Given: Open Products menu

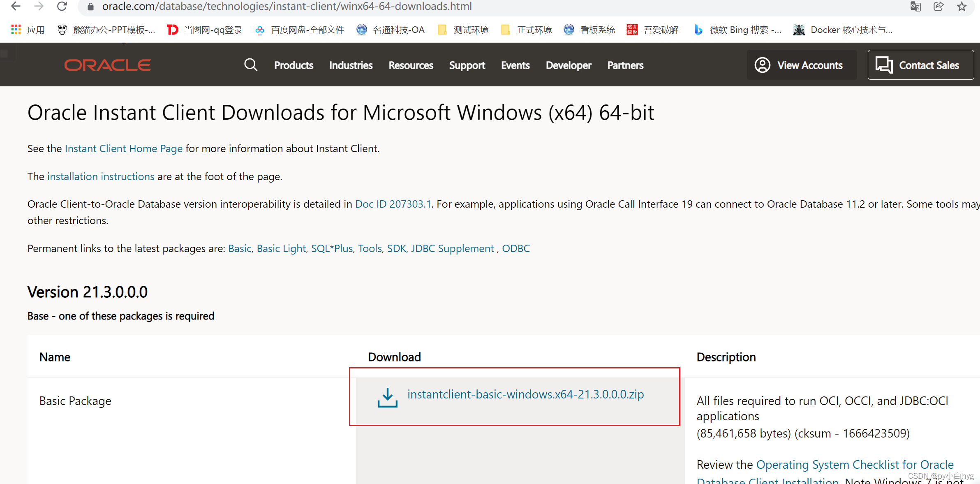Looking at the screenshot, I should [294, 65].
